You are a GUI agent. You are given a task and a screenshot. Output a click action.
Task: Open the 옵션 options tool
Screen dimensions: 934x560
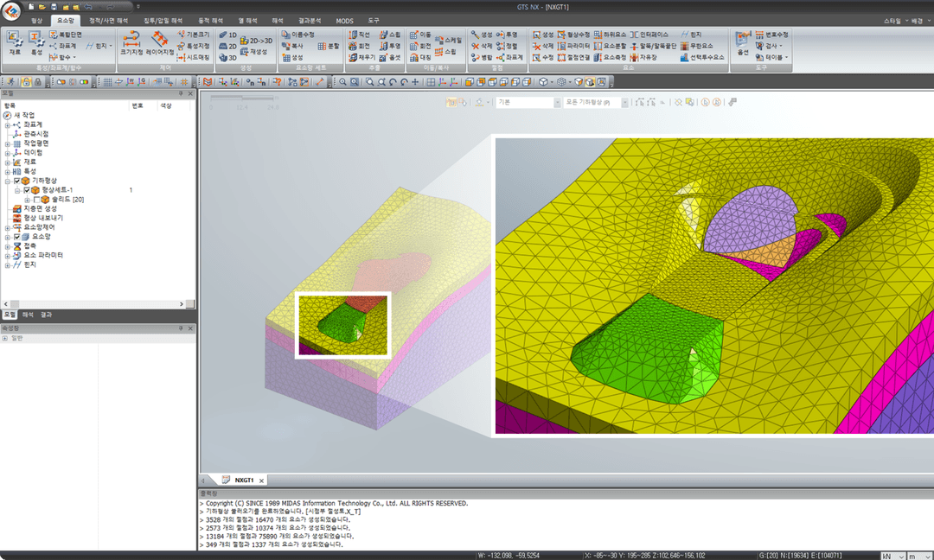(x=743, y=44)
